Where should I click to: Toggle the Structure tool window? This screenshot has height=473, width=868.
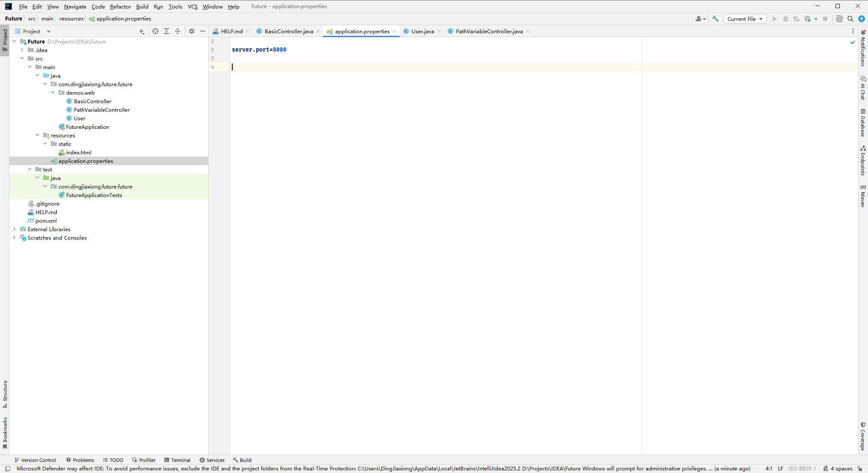(5, 394)
